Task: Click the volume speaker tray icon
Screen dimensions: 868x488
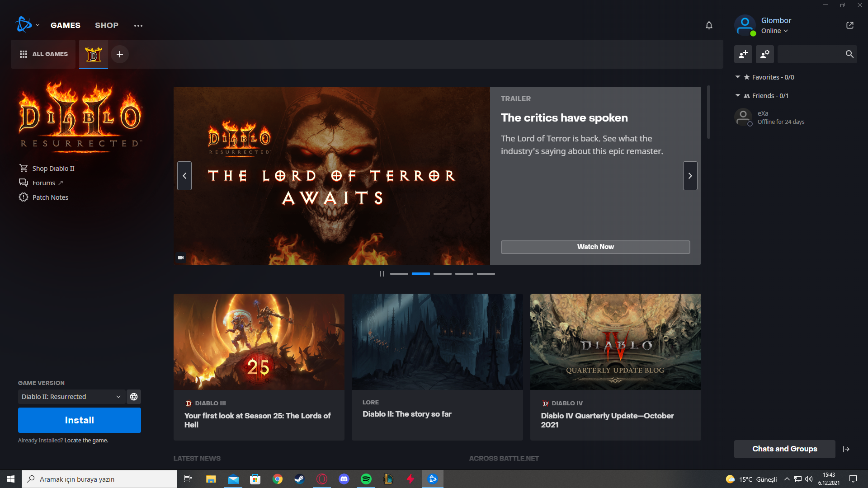Action: [x=809, y=479]
